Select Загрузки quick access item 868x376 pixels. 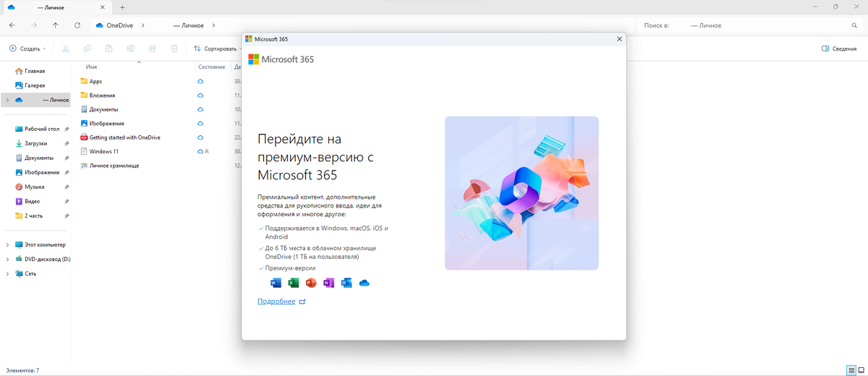click(37, 143)
